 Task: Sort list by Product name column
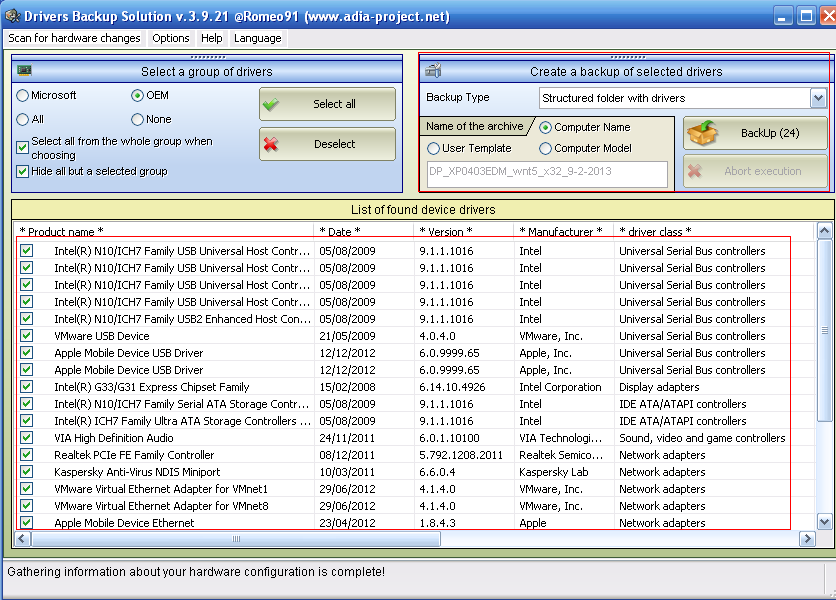[164, 231]
